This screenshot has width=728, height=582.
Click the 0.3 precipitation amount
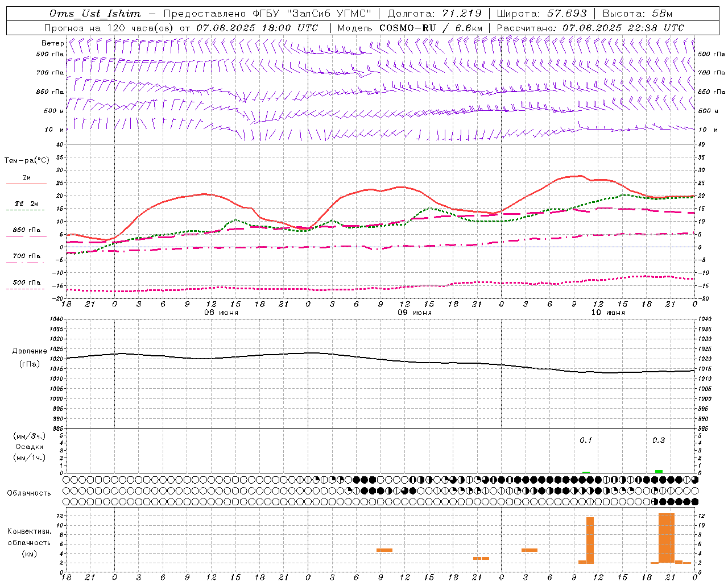pyautogui.click(x=659, y=440)
